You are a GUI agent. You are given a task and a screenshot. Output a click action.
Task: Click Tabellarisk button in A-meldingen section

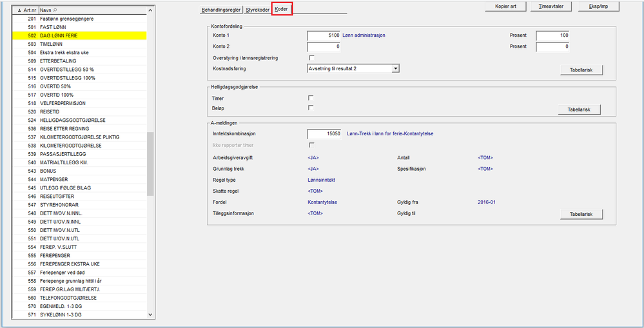click(x=580, y=214)
